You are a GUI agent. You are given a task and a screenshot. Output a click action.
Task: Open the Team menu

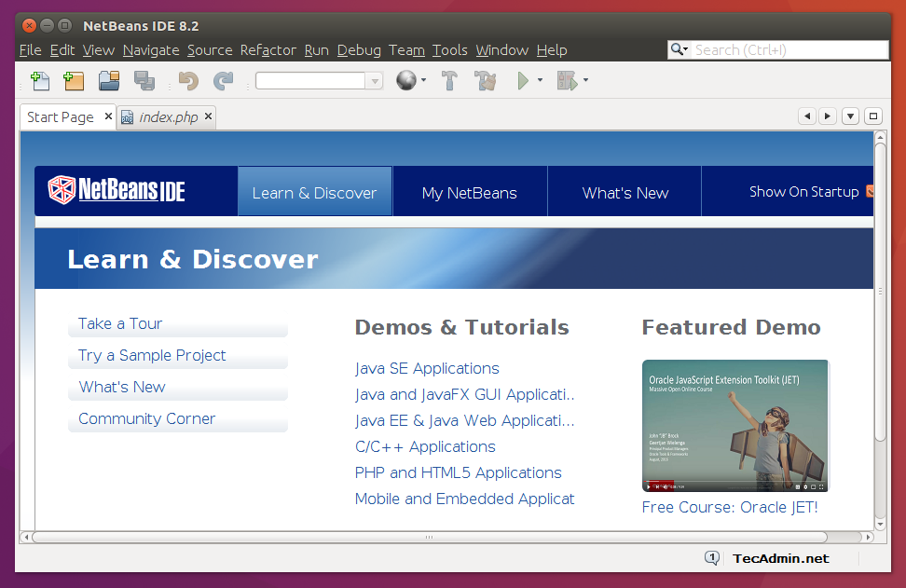tap(406, 50)
